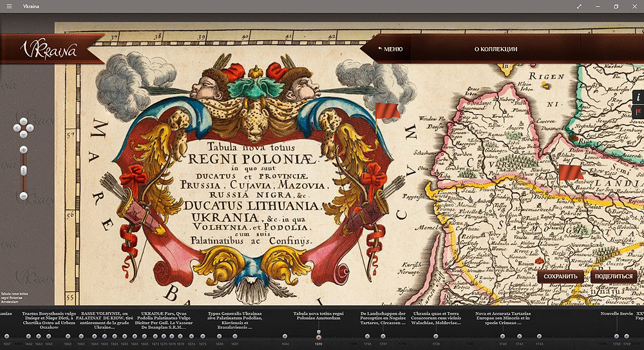Click the СОХРАНИТЬ button

click(561, 277)
